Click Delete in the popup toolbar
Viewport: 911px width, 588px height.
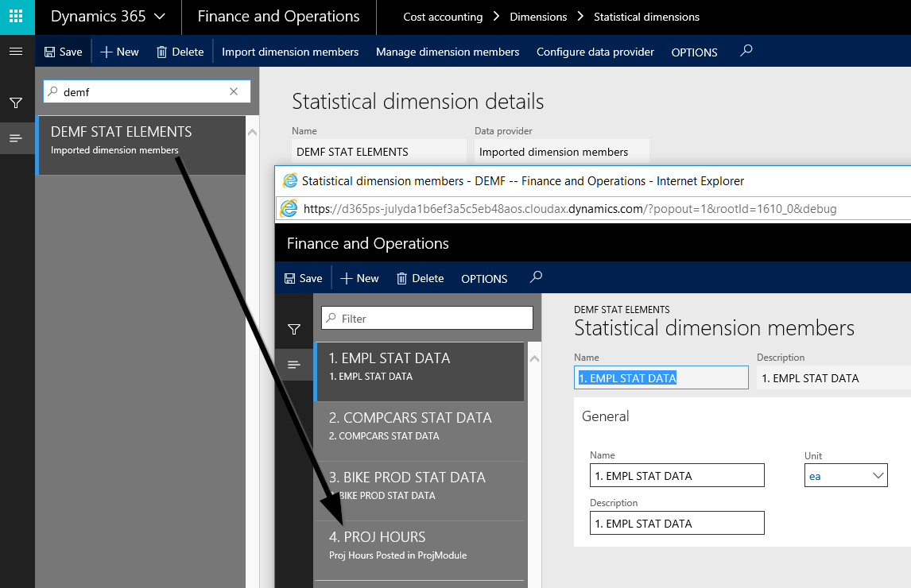420,279
